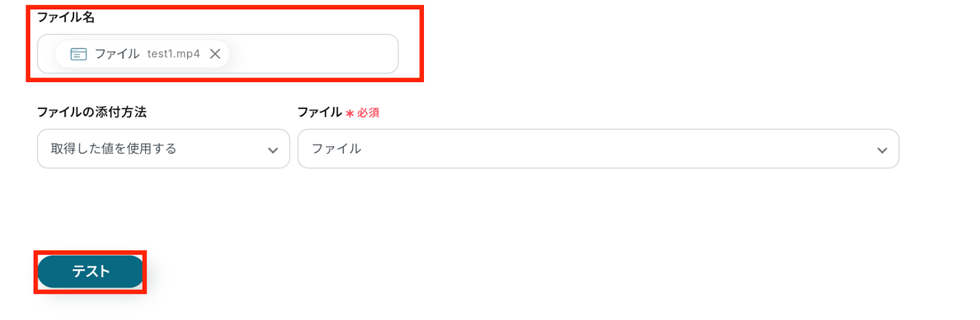Run the テスト button
980x320 pixels.
(x=91, y=272)
